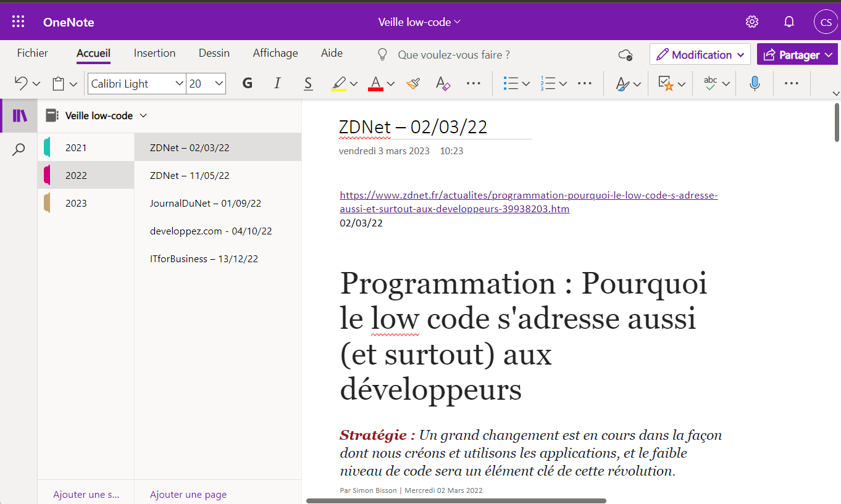Click the undo arrow icon
Viewport: 841px width, 504px height.
coord(21,83)
